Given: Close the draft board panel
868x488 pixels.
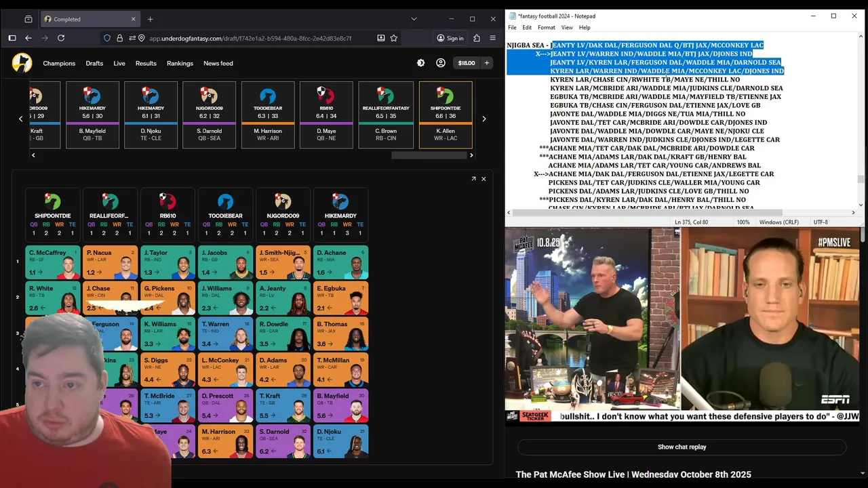Looking at the screenshot, I should pos(484,179).
